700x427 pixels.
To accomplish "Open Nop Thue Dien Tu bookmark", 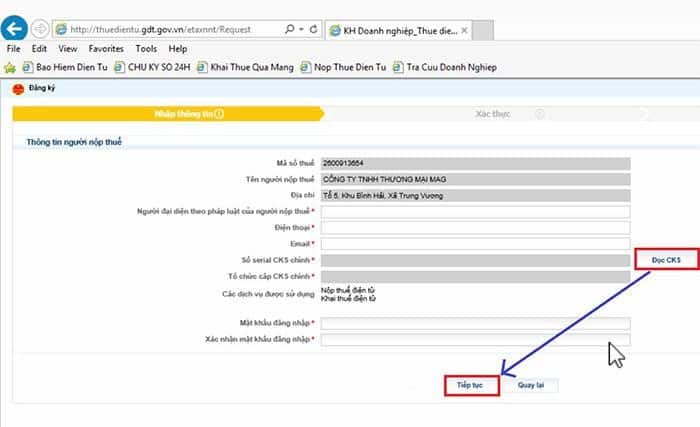I will 346,68.
